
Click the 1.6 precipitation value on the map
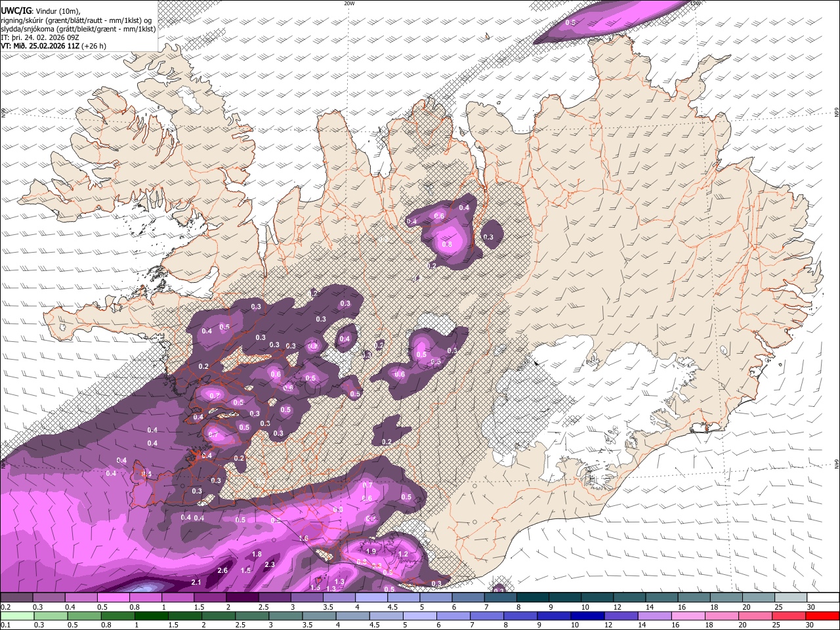[x=303, y=538]
